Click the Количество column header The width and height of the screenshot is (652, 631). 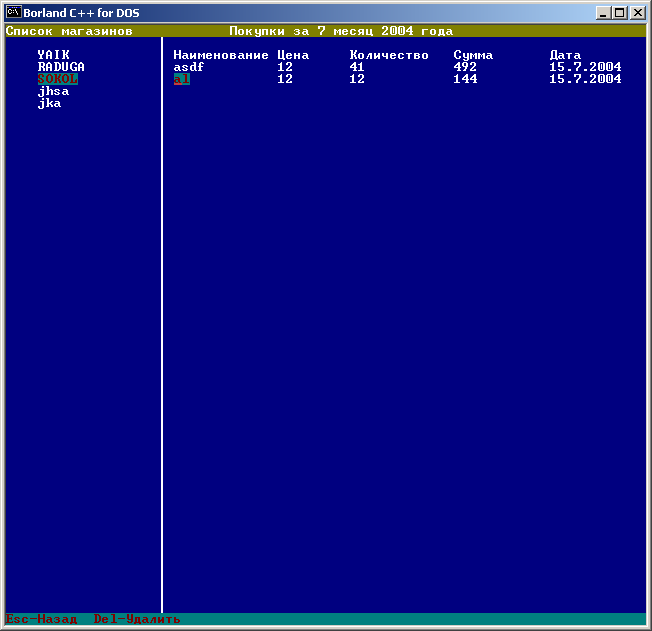click(389, 55)
